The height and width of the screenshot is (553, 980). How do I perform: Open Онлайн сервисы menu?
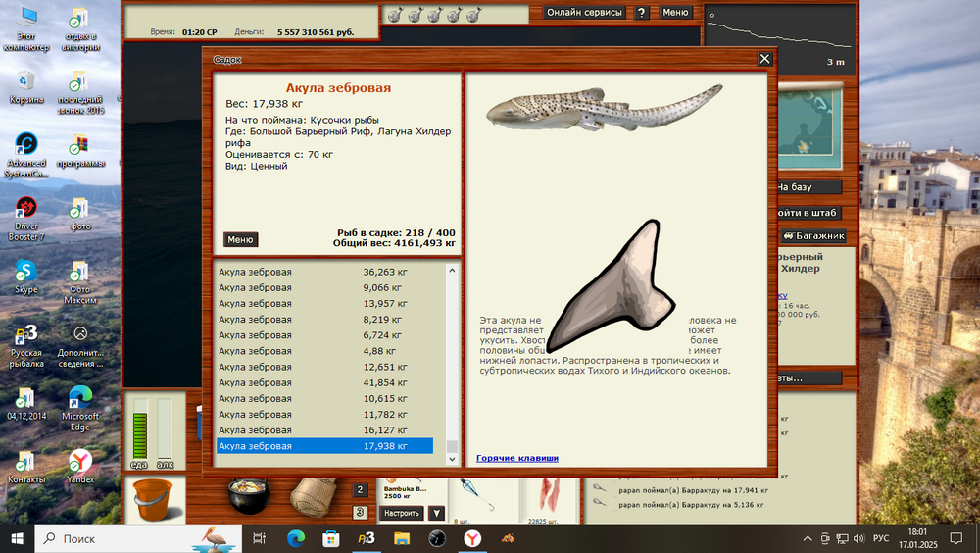(x=584, y=13)
